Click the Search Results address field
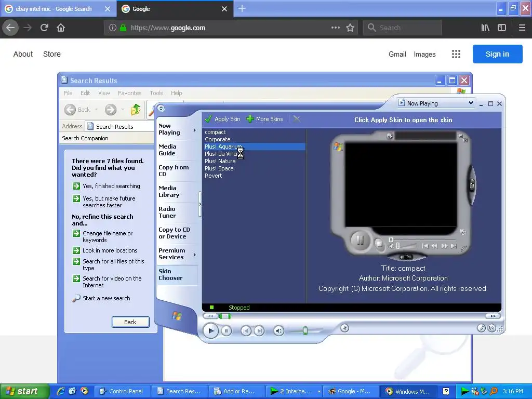Screen dimensions: 532x399 point(119,126)
